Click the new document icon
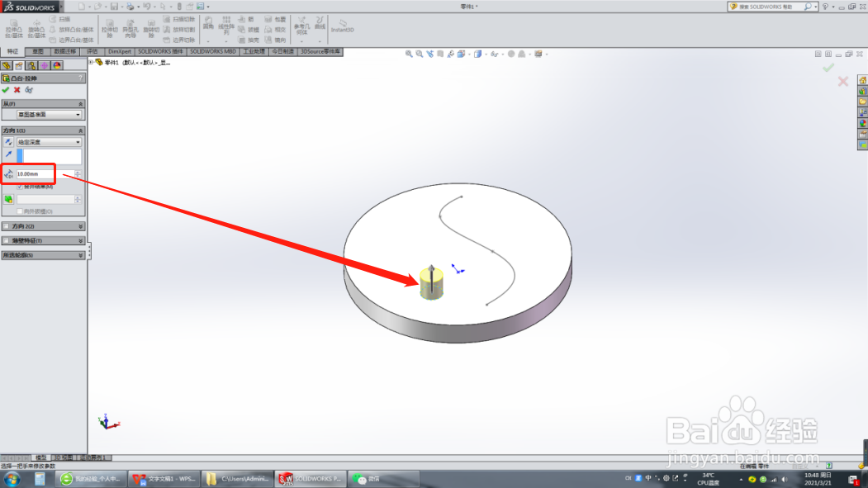The width and height of the screenshot is (868, 488). pos(82,7)
